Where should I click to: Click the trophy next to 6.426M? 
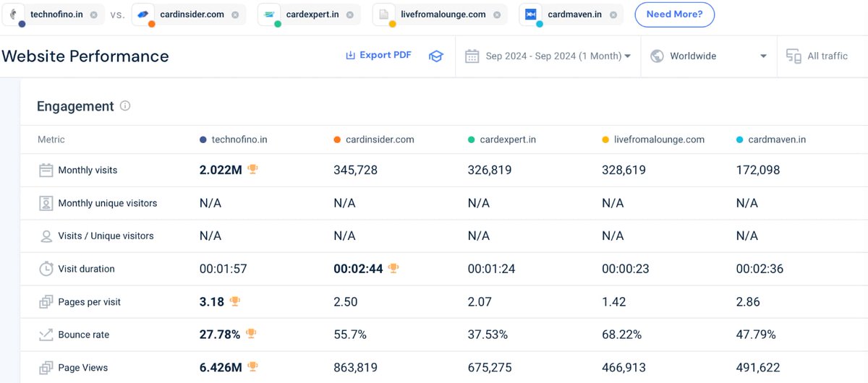[x=253, y=367]
